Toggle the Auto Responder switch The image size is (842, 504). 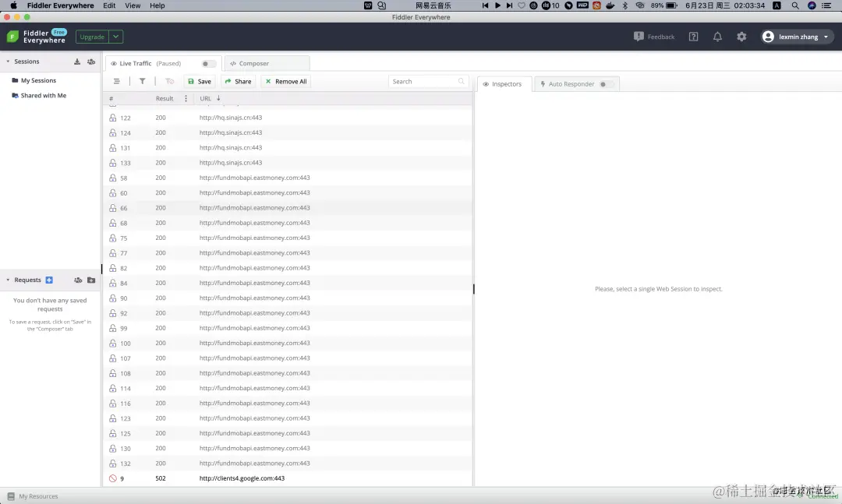coord(606,84)
